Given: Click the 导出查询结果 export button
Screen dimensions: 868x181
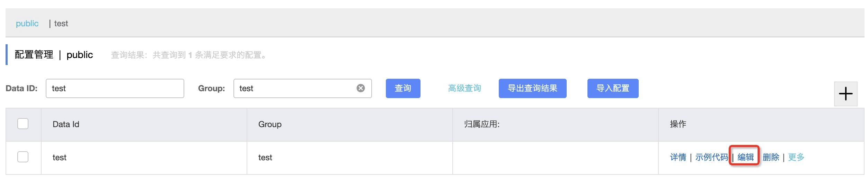Looking at the screenshot, I should [532, 88].
